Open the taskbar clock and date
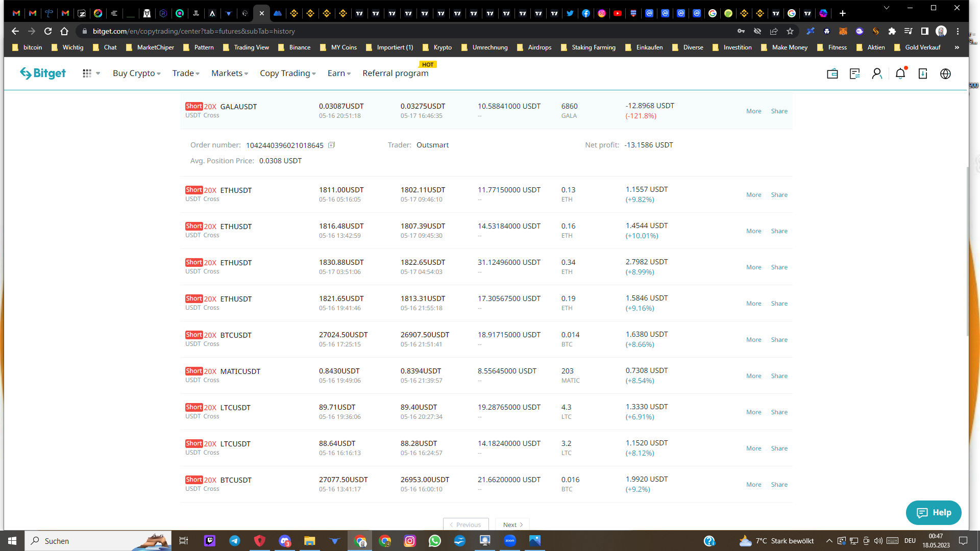 tap(936, 541)
